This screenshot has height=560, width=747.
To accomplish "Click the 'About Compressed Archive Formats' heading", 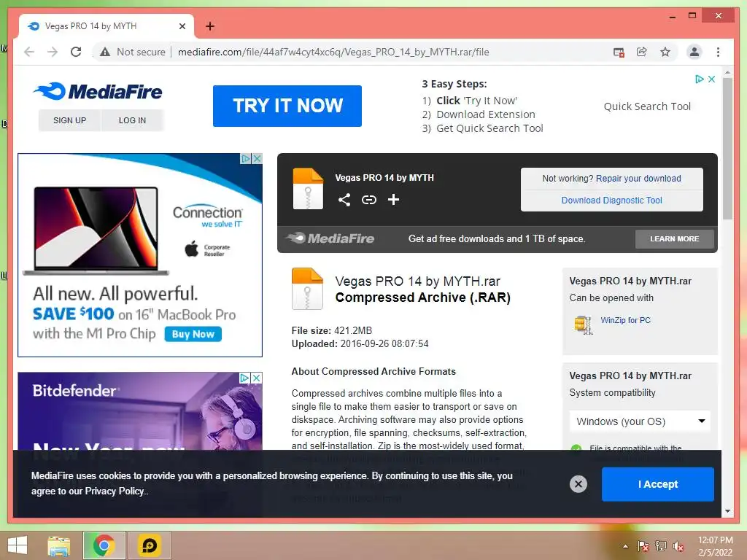I will [x=373, y=371].
